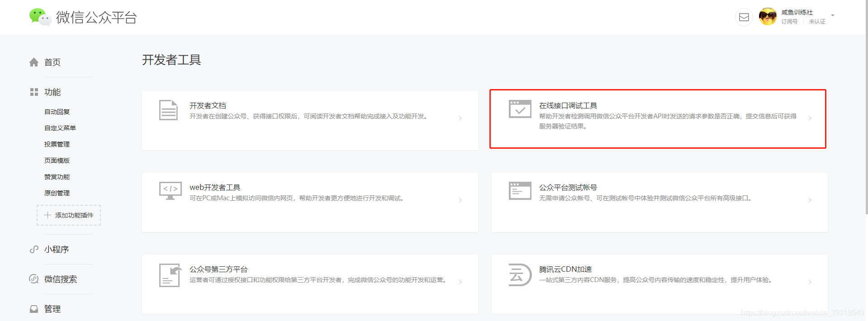This screenshot has width=868, height=321.
Task: Click the chevron on 公众平台测试帐号 card
Action: [x=810, y=200]
